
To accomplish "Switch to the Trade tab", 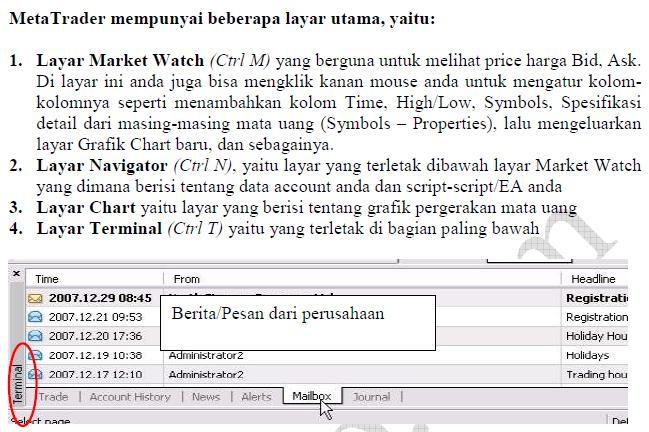I will click(x=53, y=397).
